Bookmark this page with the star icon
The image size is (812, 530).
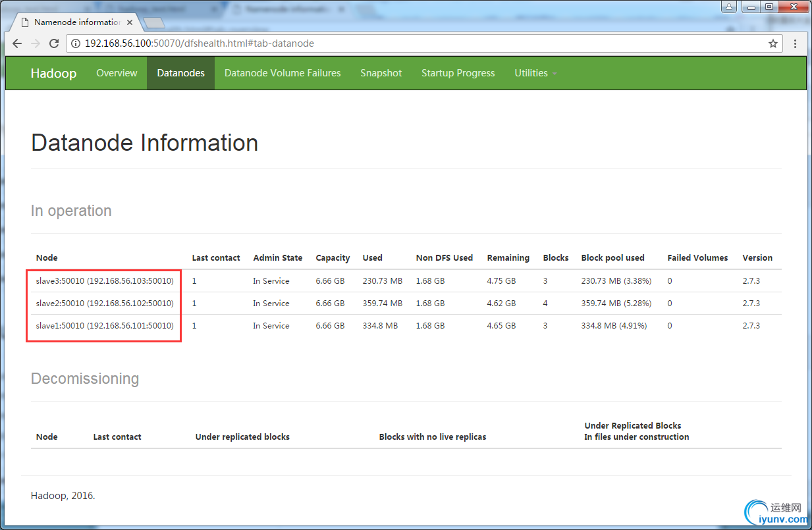(772, 43)
